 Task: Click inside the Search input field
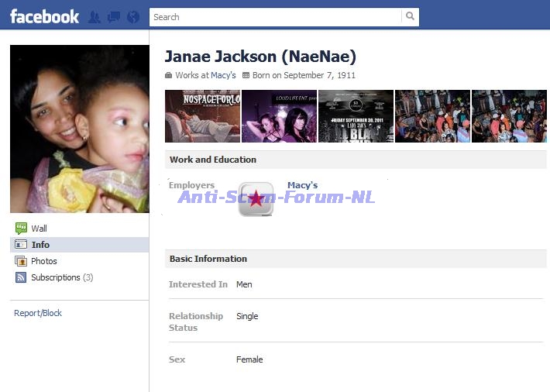(x=275, y=17)
